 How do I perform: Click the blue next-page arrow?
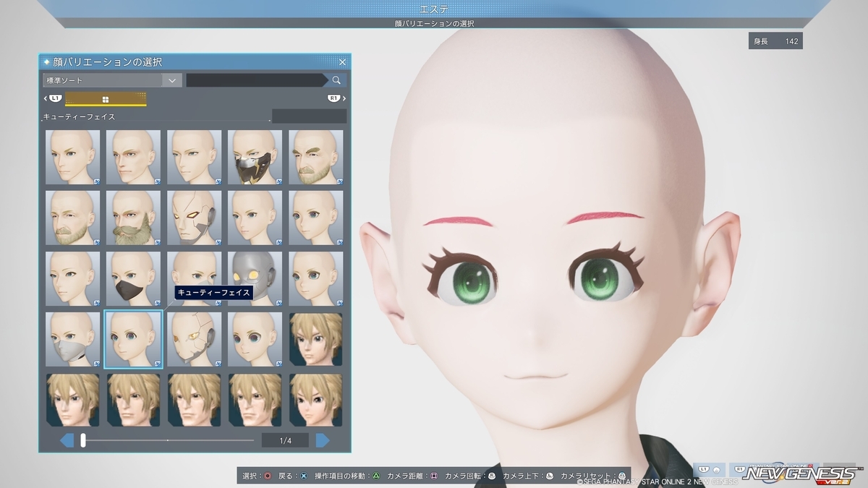point(323,440)
